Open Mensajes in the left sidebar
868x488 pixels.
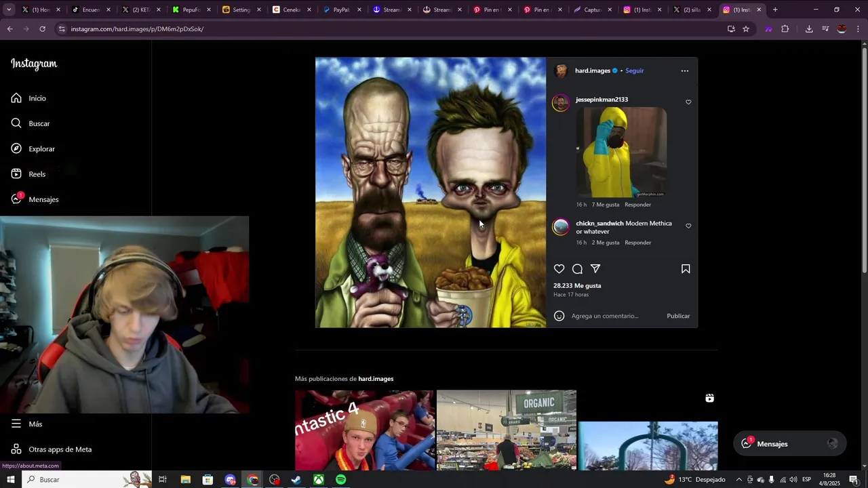click(35, 199)
